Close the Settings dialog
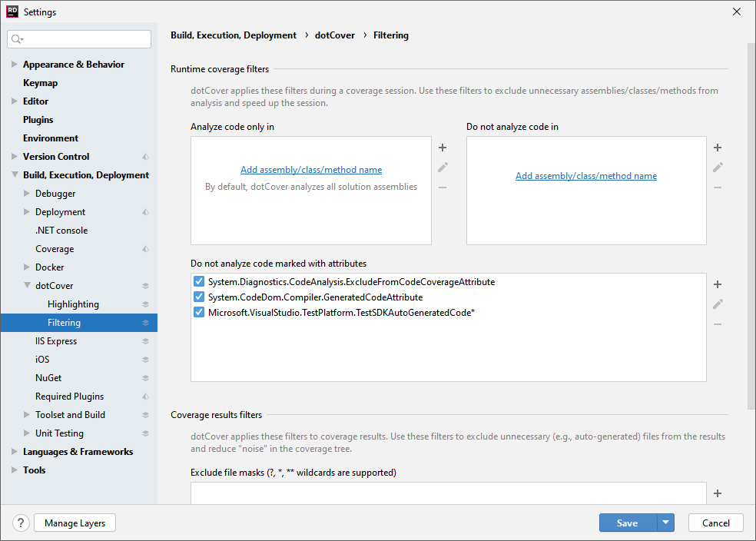 [x=737, y=12]
